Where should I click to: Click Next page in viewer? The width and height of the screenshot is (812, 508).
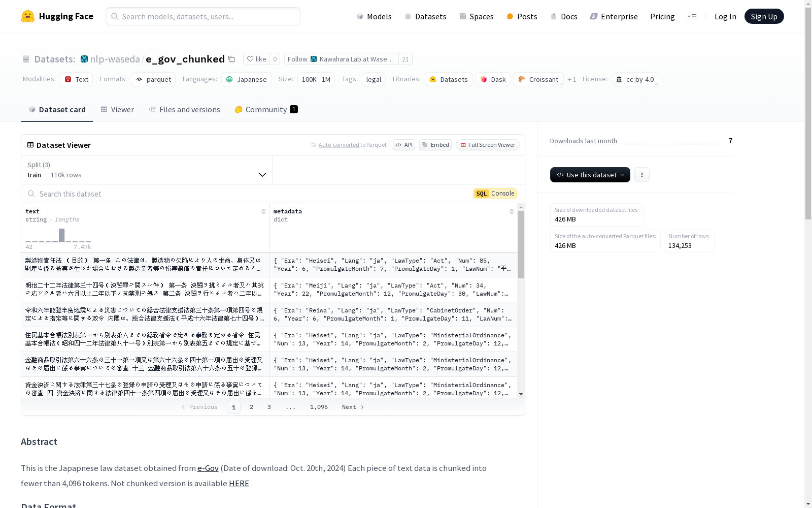353,407
